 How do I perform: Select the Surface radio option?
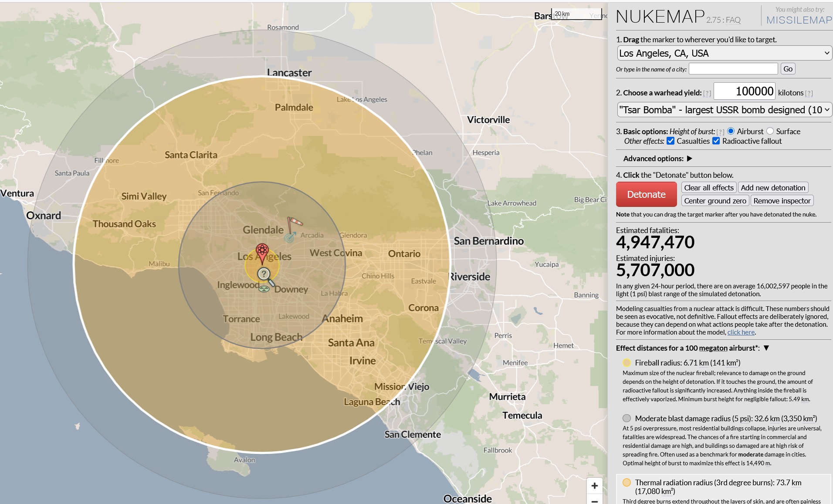click(770, 131)
